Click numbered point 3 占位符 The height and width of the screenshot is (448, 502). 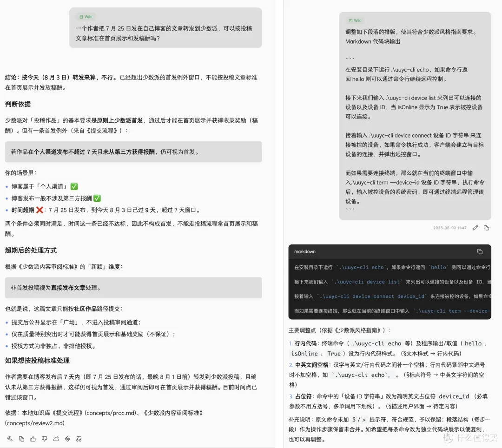[389, 401]
